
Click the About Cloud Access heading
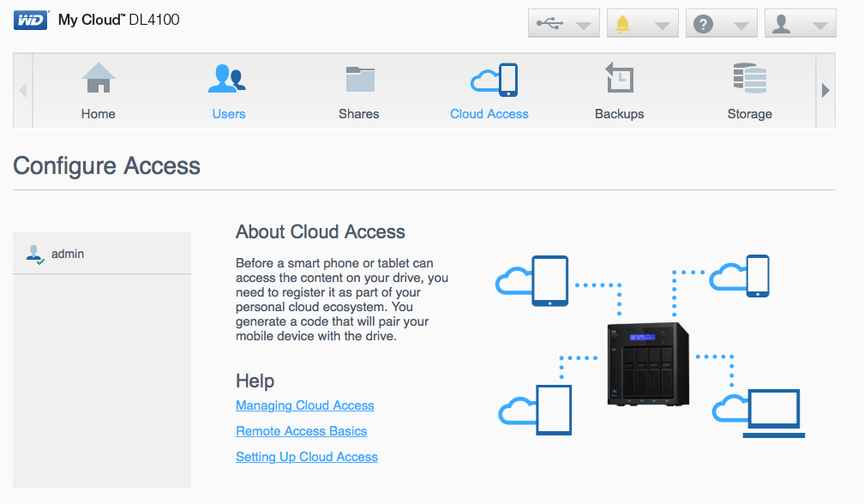321,232
